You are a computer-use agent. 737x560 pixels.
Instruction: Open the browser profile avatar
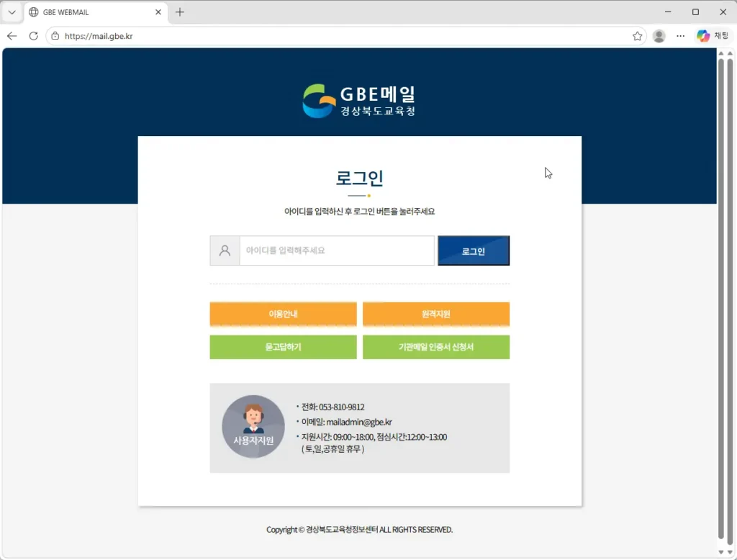[x=659, y=36]
